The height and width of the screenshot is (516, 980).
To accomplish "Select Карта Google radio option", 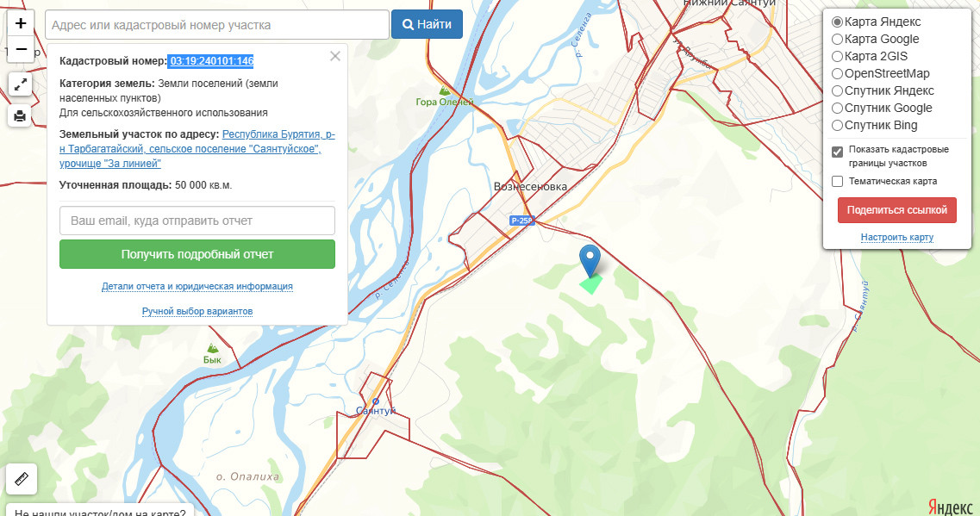I will (x=838, y=39).
